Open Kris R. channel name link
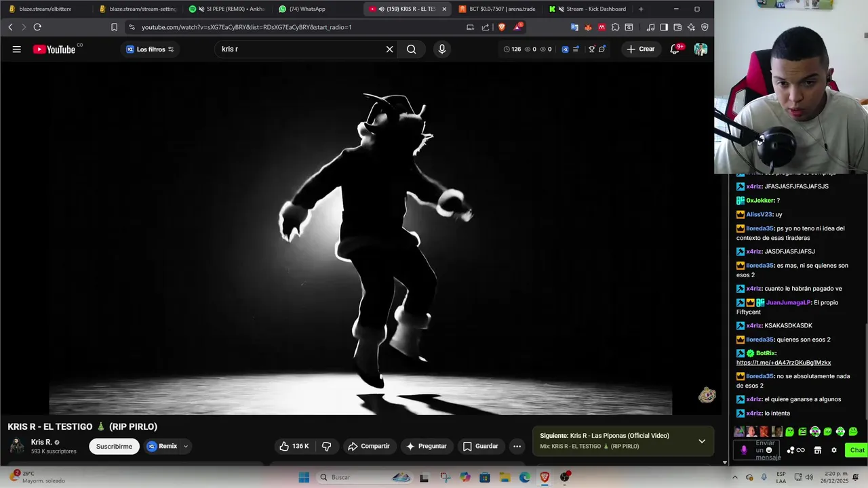This screenshot has height=488, width=868. (41, 442)
